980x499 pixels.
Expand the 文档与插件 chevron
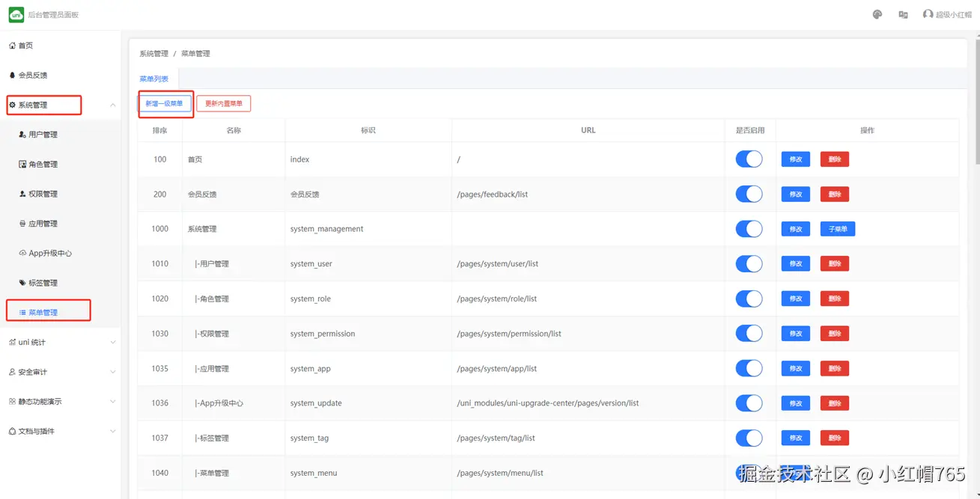pos(113,432)
